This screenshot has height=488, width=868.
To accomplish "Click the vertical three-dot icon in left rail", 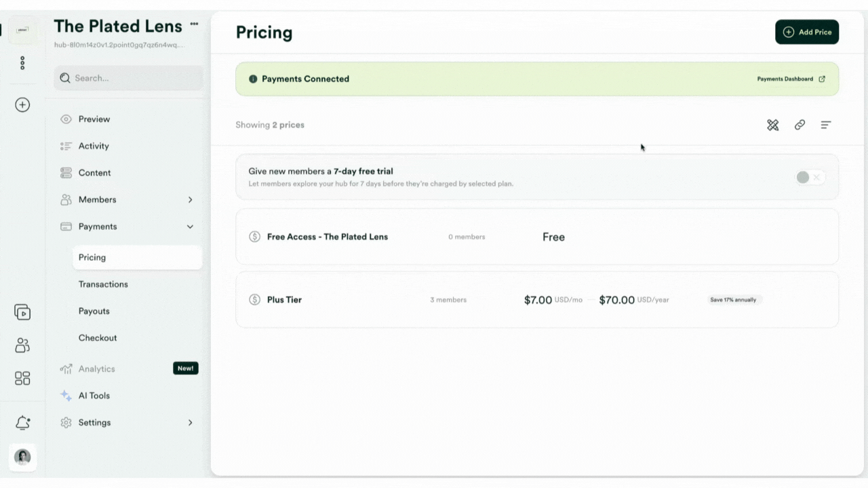I will click(22, 63).
